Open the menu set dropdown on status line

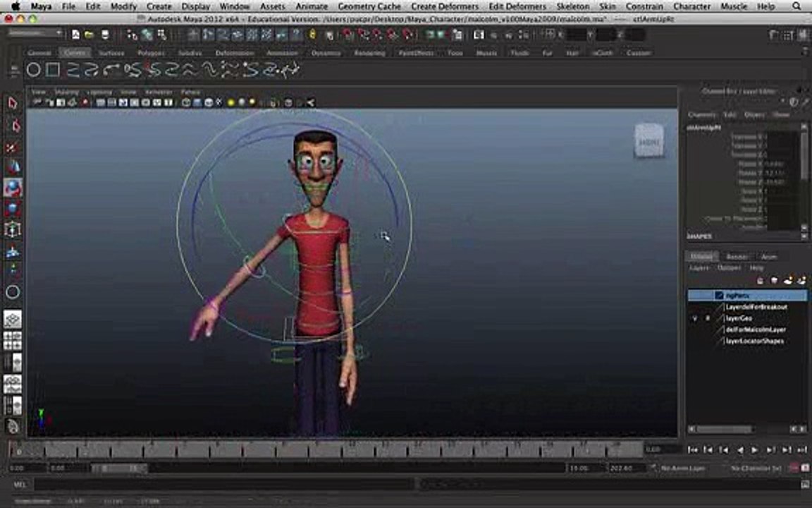click(35, 33)
